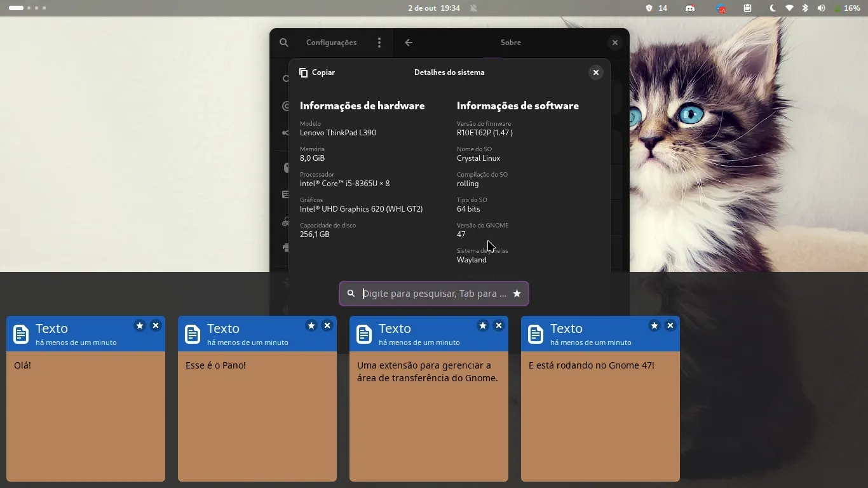Click document icon on 'Uma extensão' card
This screenshot has height=488, width=868.
(x=364, y=334)
